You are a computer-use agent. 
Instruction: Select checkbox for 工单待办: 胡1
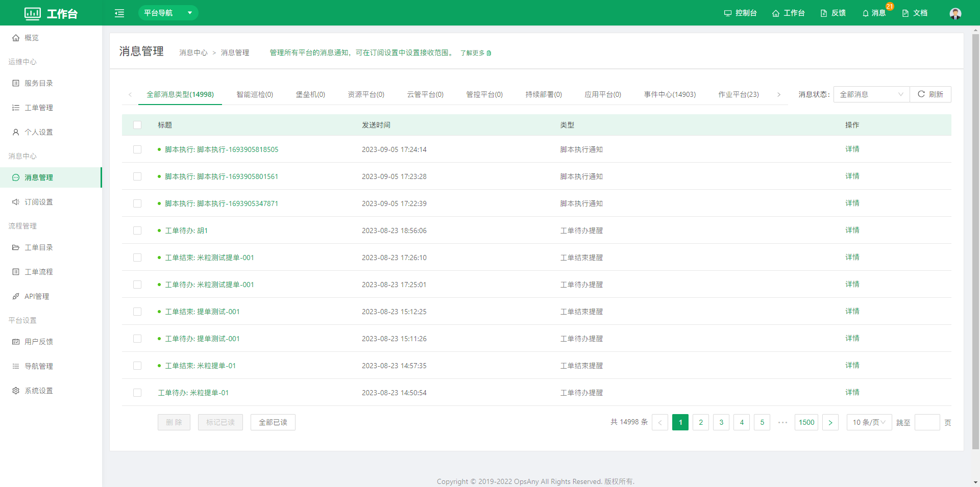click(x=137, y=230)
